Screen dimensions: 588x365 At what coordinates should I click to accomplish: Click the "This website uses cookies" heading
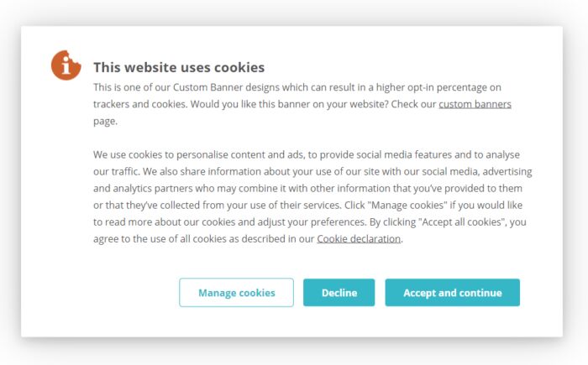point(178,67)
